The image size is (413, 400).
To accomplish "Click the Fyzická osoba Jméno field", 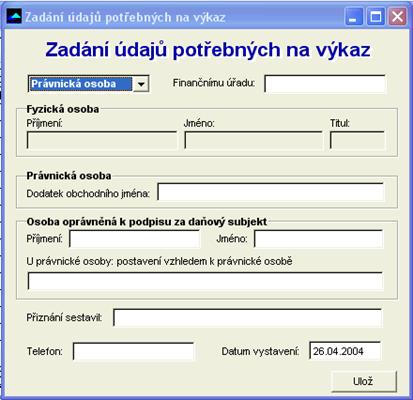I will tap(254, 140).
